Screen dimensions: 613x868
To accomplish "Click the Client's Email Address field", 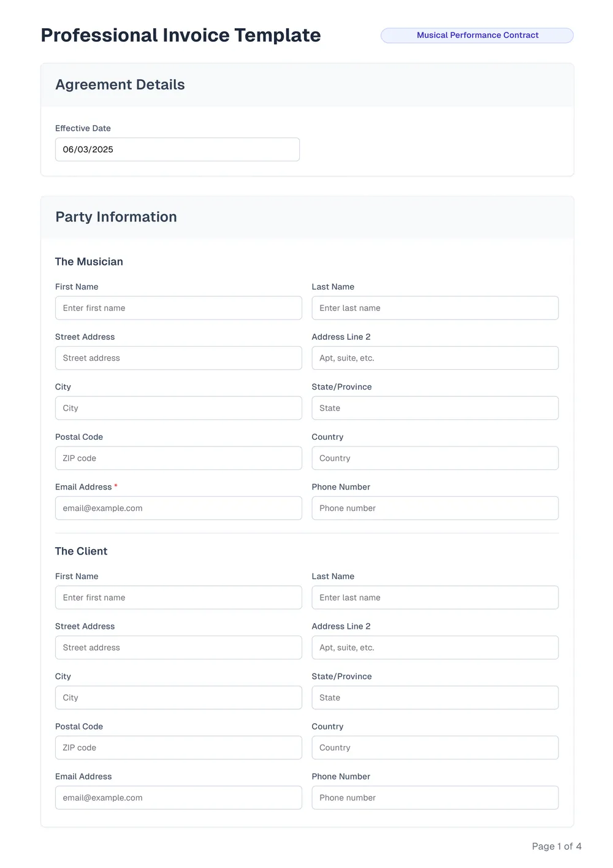I will point(178,797).
